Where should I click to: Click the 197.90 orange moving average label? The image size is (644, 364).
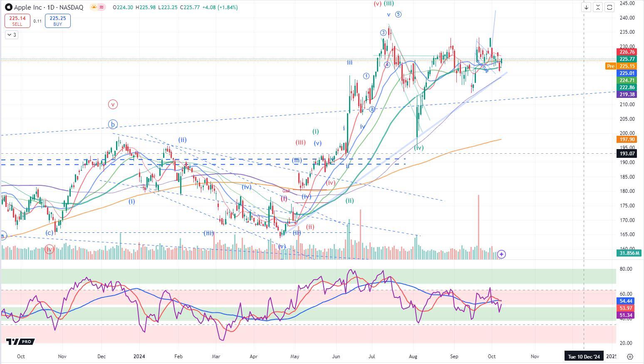coord(627,140)
